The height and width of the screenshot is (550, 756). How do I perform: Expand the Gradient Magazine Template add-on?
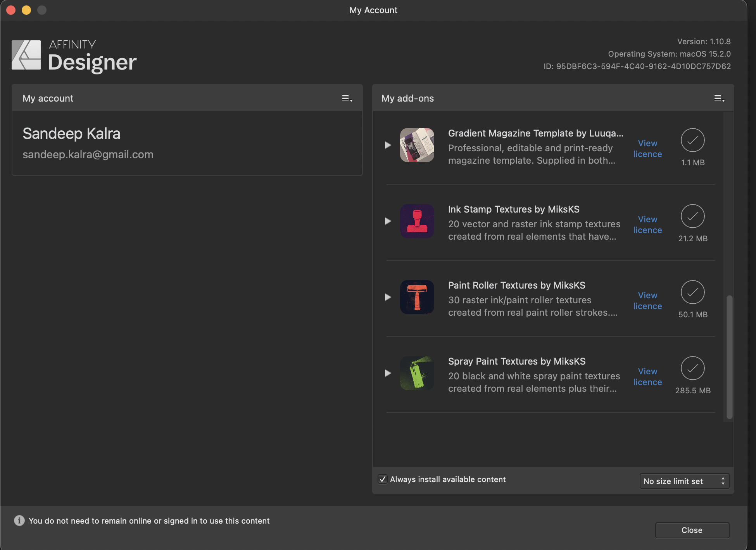[388, 145]
